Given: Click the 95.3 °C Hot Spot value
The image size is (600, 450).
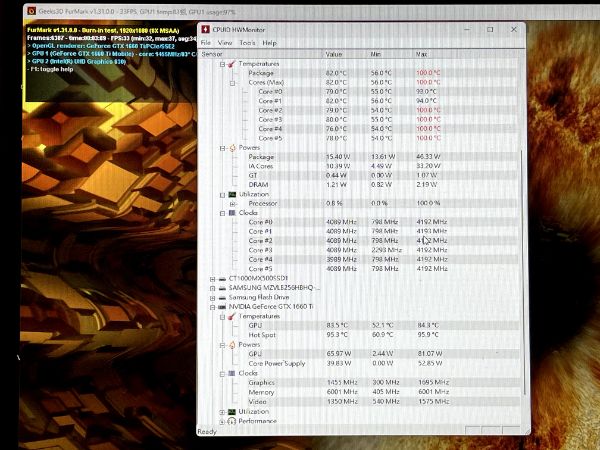Looking at the screenshot, I should 337,335.
